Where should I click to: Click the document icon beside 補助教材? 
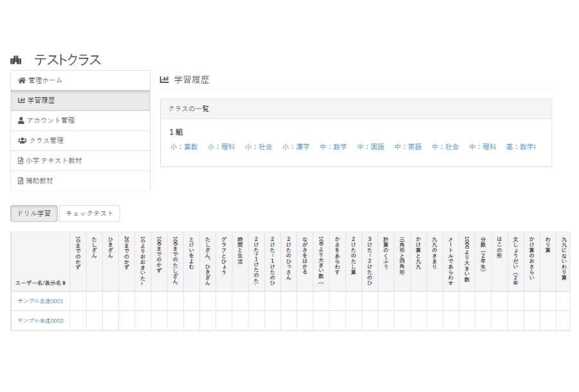(x=21, y=181)
